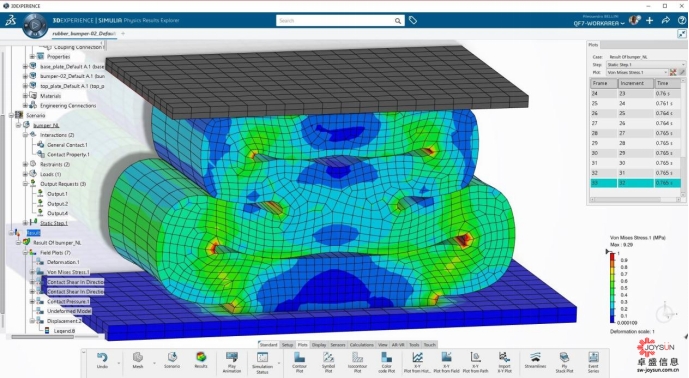Viewport: 689px width, 378px height.
Task: Switch to the Display tab
Action: [x=319, y=345]
